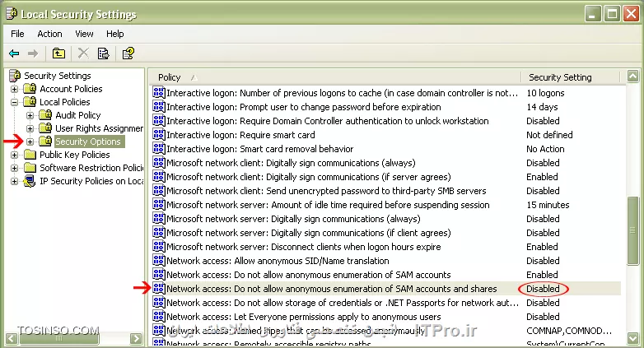Click policy icon for Require smart card

pos(159,134)
